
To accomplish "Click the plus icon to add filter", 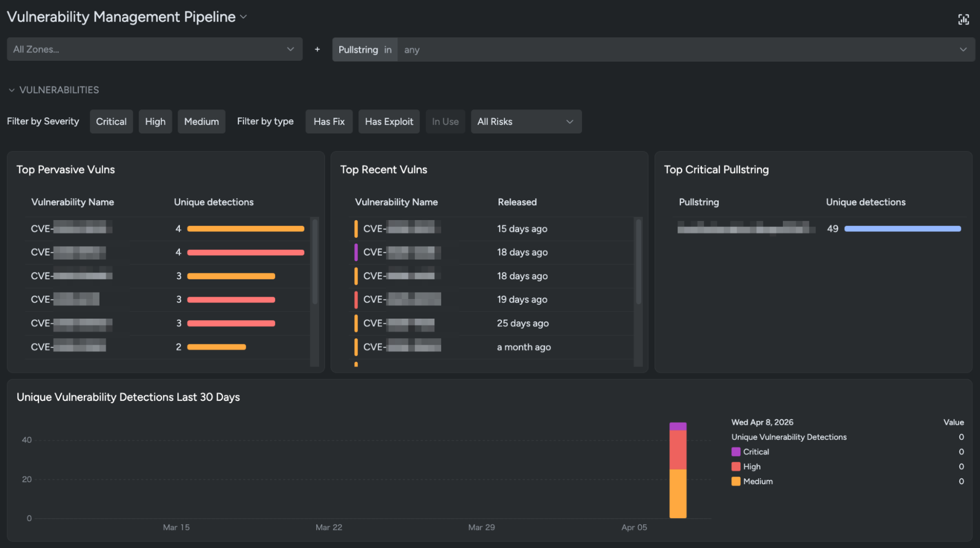I will click(x=317, y=50).
